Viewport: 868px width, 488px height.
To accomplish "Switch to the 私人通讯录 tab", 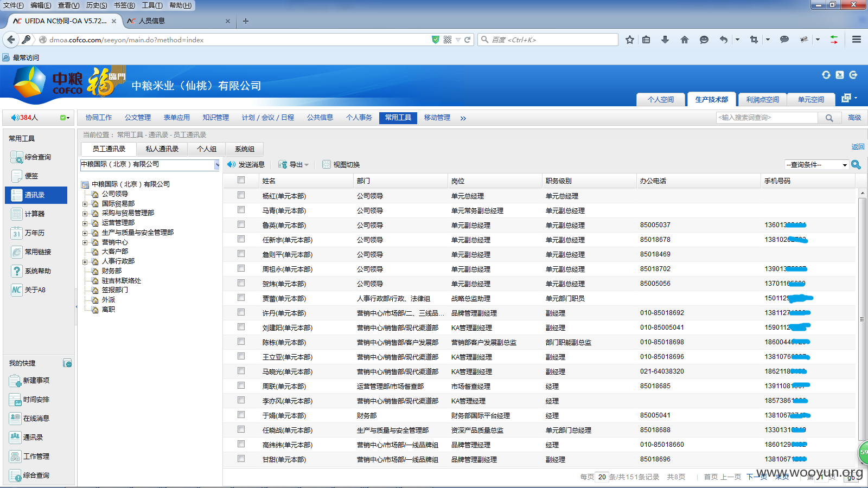I will click(x=162, y=149).
